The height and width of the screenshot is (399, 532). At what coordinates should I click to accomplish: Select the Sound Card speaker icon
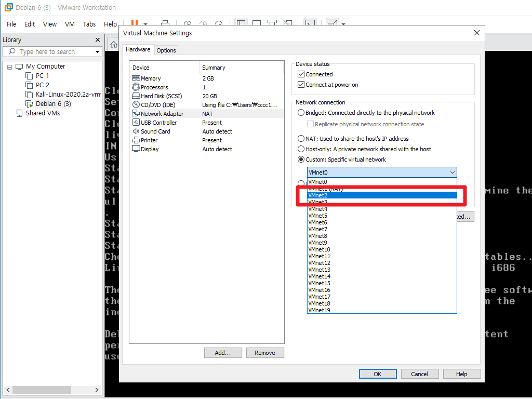tap(136, 131)
